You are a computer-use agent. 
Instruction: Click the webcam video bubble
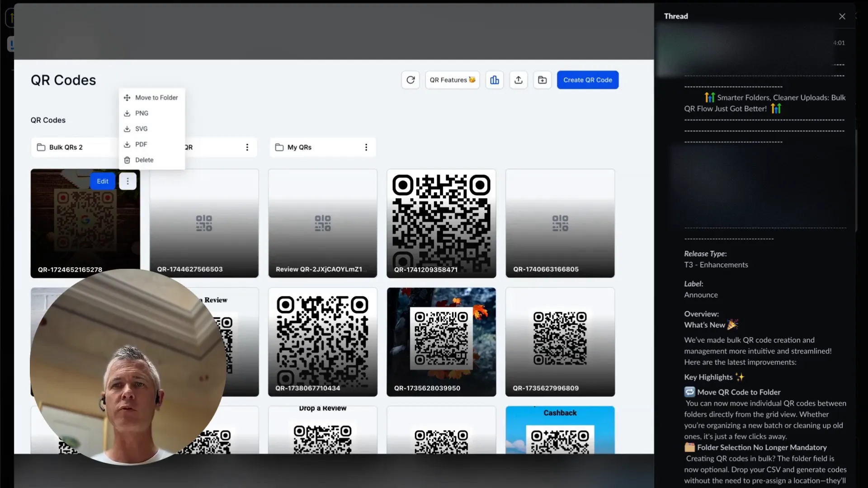click(x=128, y=367)
